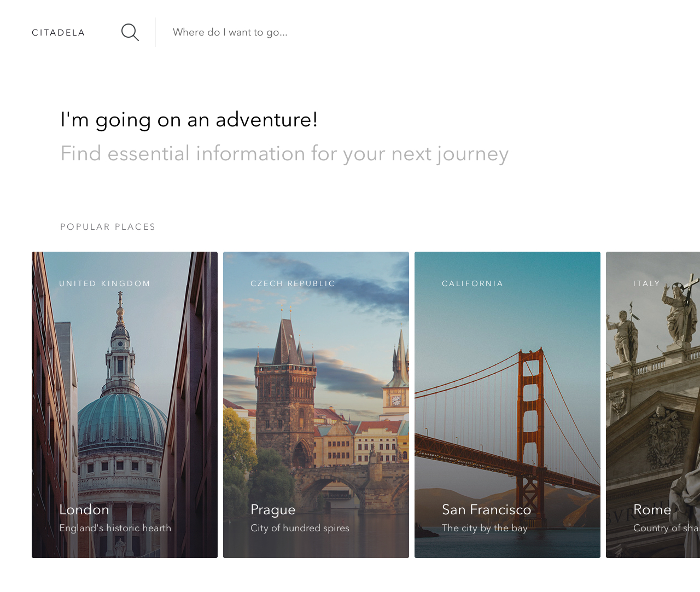Image resolution: width=700 pixels, height=592 pixels.
Task: Click the CITADELA logo
Action: [59, 33]
